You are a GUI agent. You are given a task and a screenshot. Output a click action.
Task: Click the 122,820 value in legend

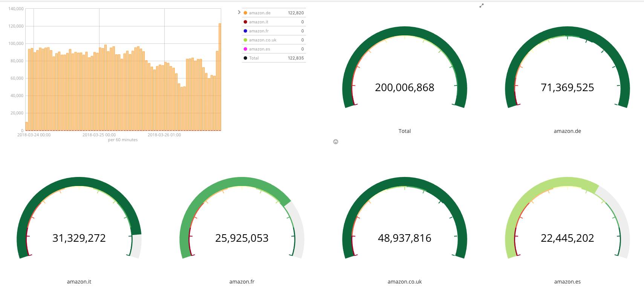pyautogui.click(x=296, y=13)
